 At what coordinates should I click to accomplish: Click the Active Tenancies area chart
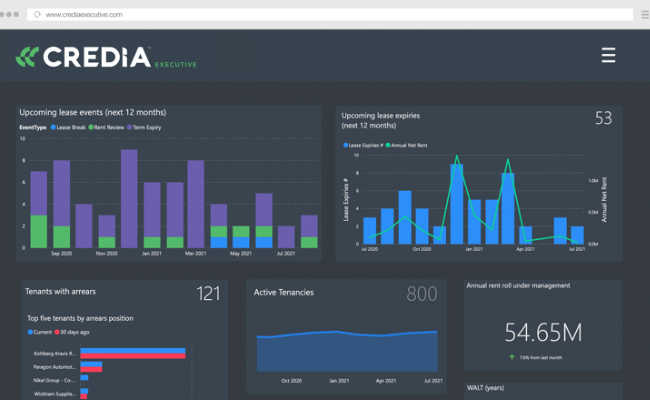(x=347, y=352)
